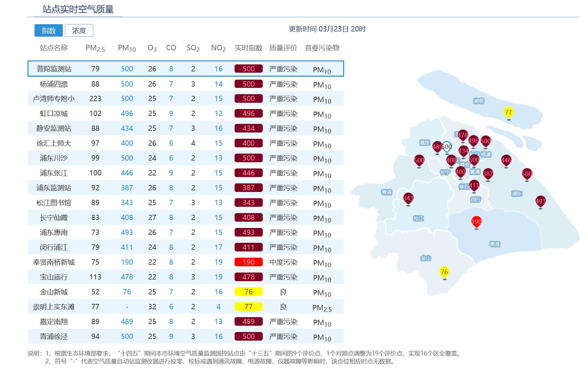
Task: Select the 411 marker above the Minhang label
Action: point(474,185)
